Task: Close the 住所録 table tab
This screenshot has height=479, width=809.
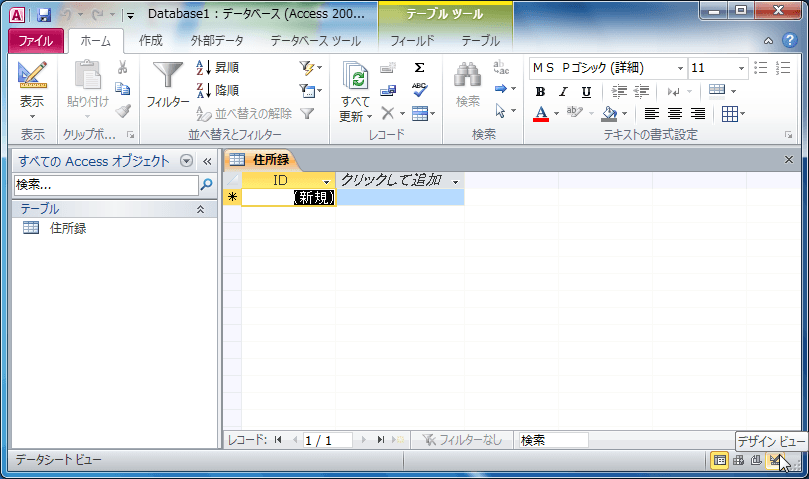Action: point(788,159)
